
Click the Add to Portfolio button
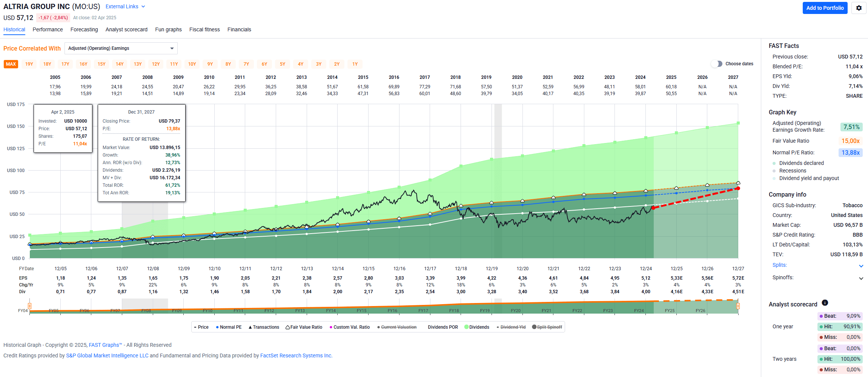[825, 8]
